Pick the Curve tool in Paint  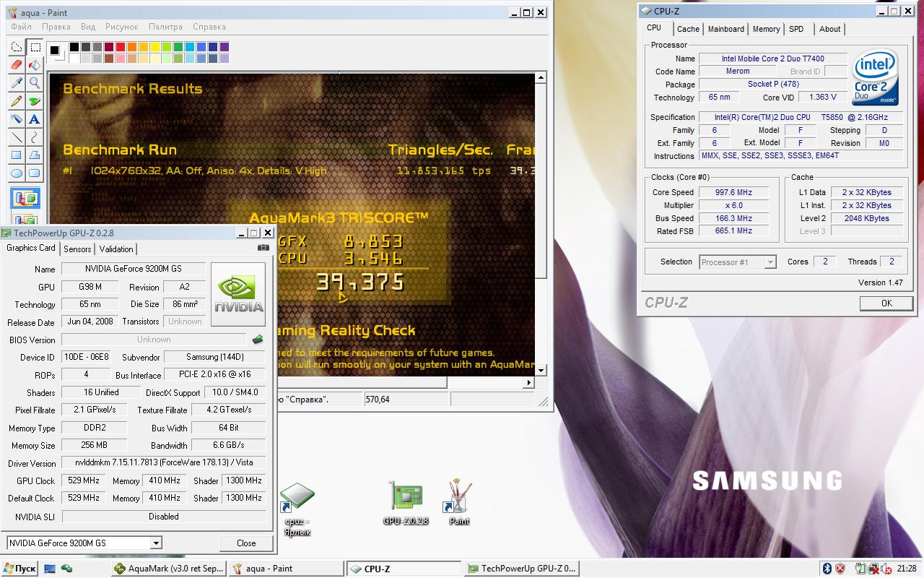[34, 137]
